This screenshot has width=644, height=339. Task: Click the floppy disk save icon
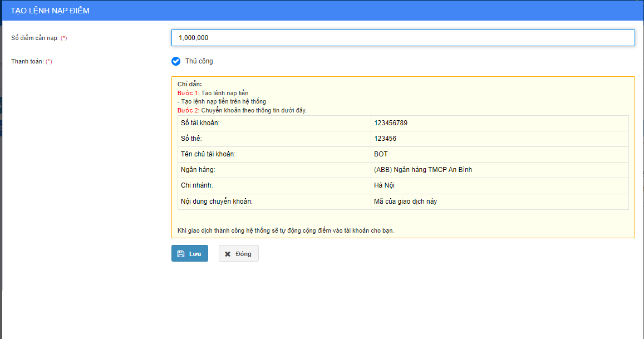pos(181,254)
